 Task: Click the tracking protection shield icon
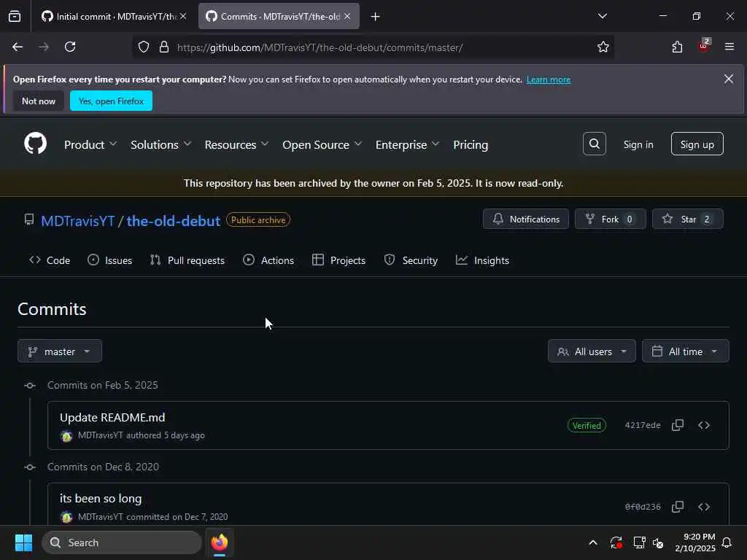144,47
